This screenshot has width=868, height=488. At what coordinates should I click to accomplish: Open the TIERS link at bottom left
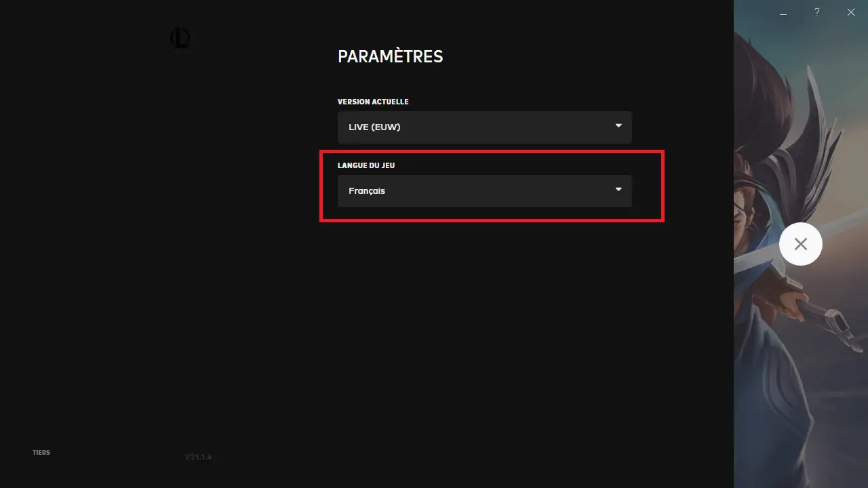(x=41, y=453)
